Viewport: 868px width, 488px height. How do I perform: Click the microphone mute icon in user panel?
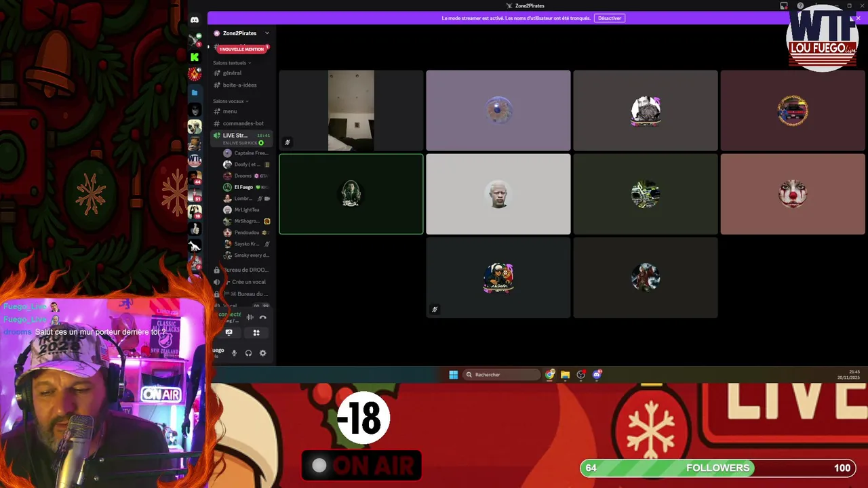(x=234, y=353)
